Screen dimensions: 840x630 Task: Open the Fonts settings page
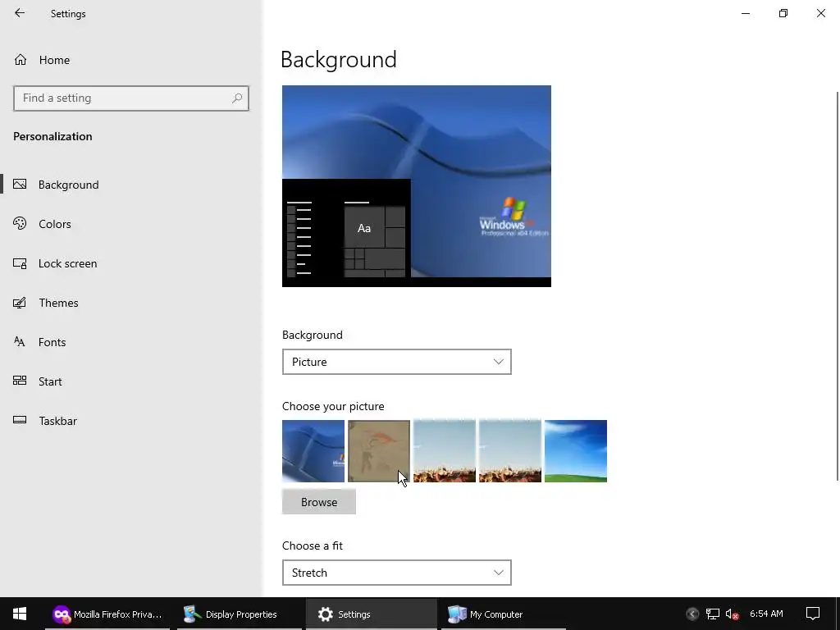pos(52,342)
